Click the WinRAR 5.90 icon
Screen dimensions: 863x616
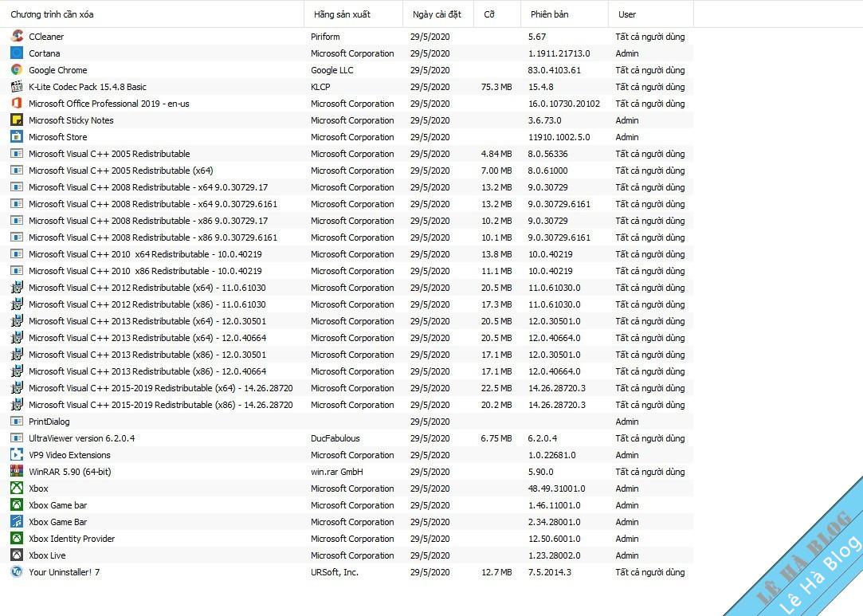coord(17,472)
